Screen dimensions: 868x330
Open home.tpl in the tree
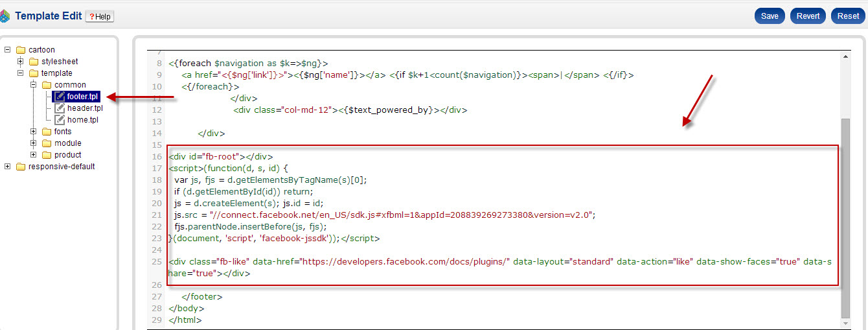[83, 120]
